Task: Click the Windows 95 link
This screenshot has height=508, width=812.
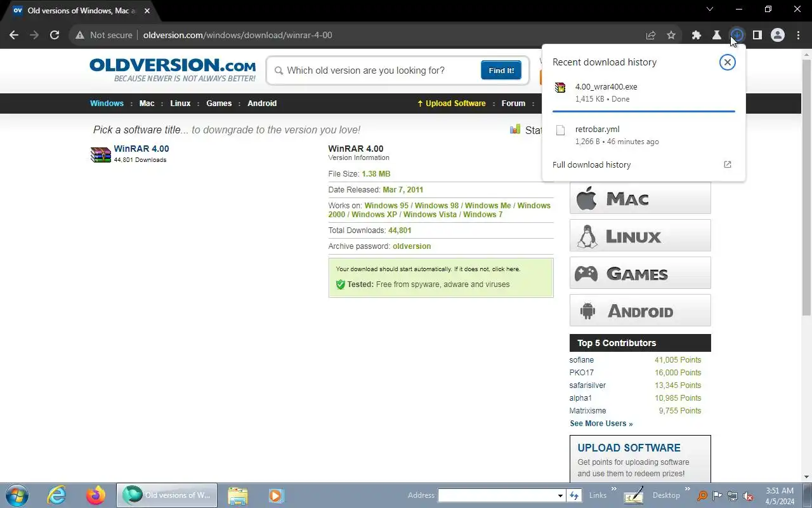Action: click(x=386, y=206)
